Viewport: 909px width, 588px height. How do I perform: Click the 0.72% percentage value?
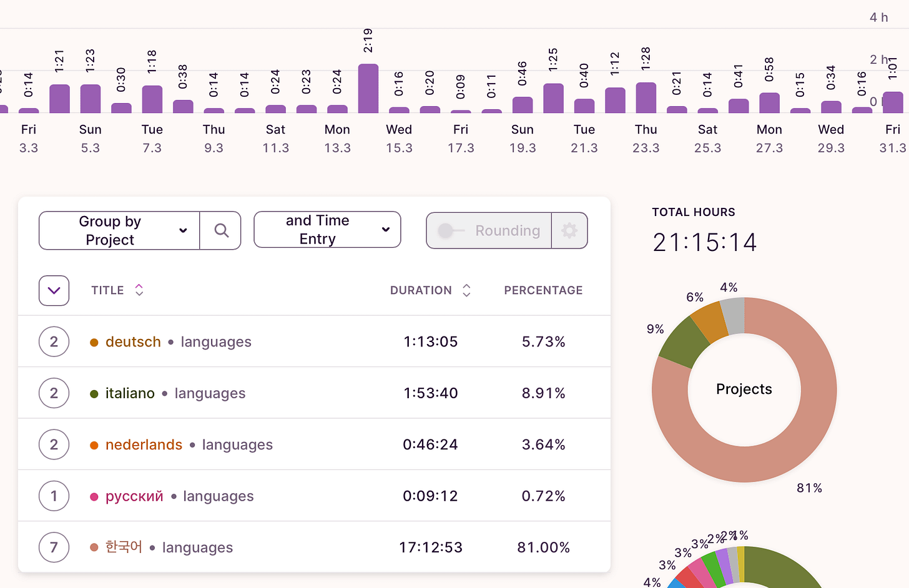(543, 496)
